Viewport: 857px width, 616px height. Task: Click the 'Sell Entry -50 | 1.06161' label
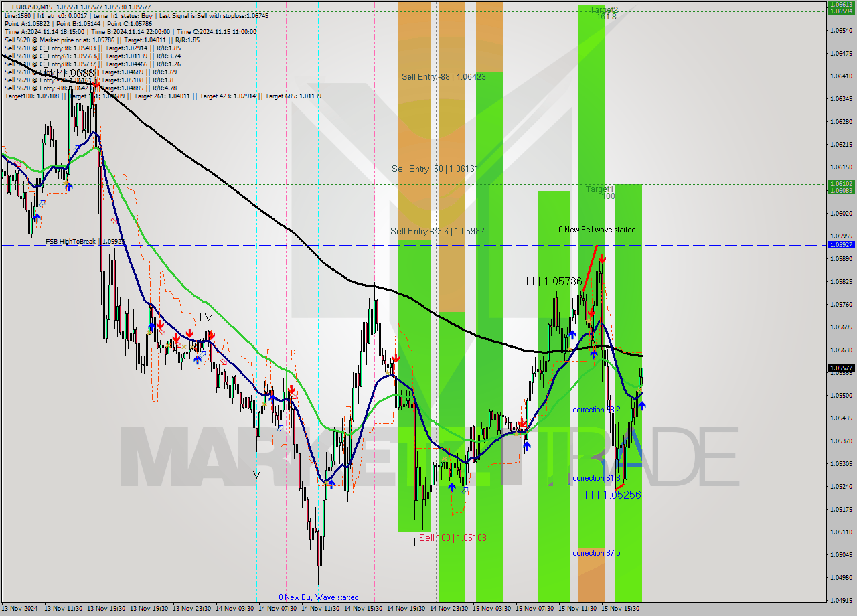point(435,169)
